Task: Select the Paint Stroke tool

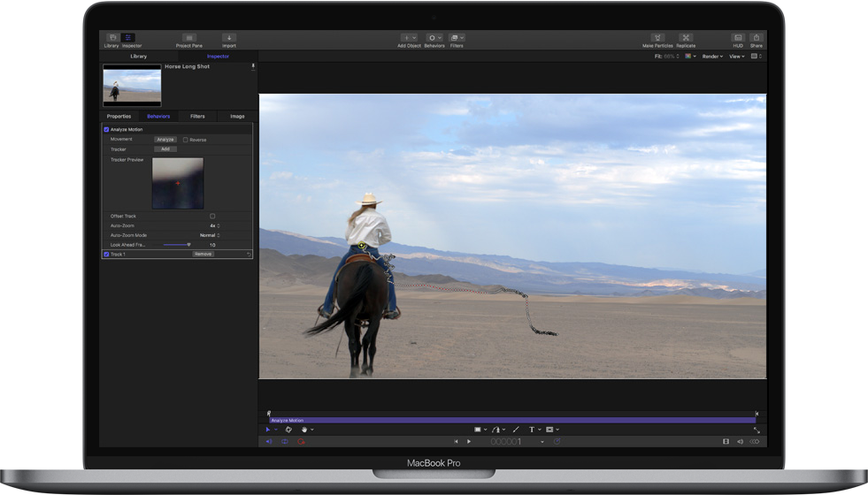Action: [516, 430]
